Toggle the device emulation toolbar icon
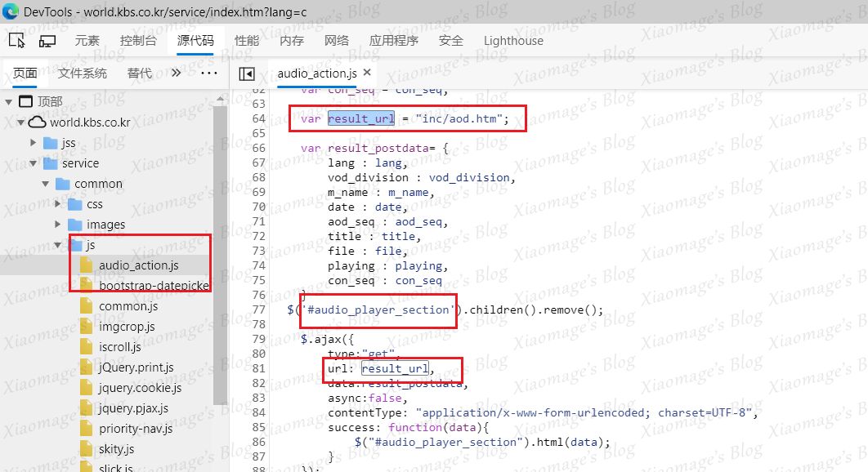Image resolution: width=868 pixels, height=472 pixels. 47,40
